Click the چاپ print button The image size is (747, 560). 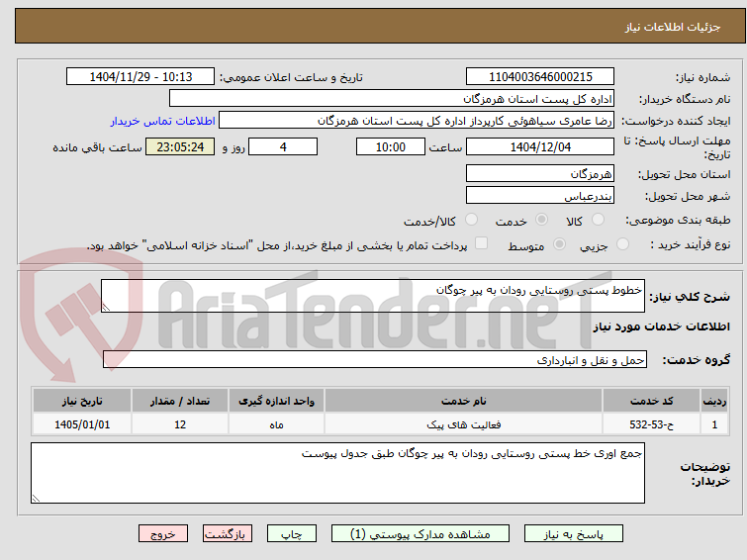[292, 534]
